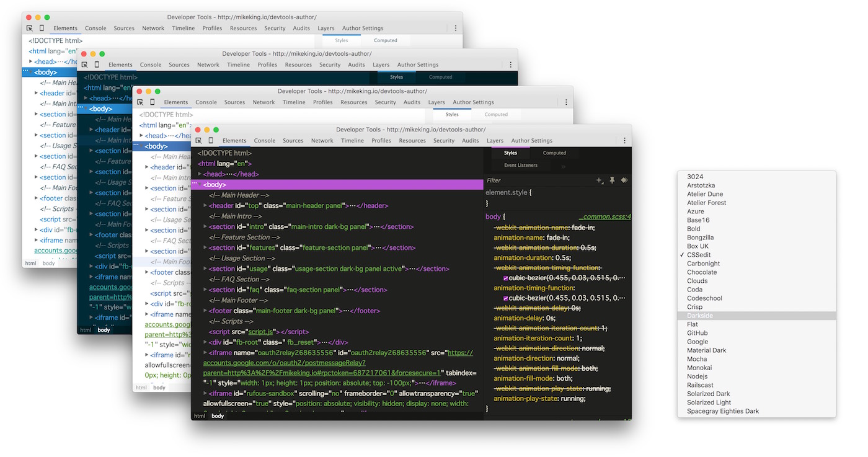Open the _common.scss:4 source link
The height and width of the screenshot is (457, 868).
604,217
